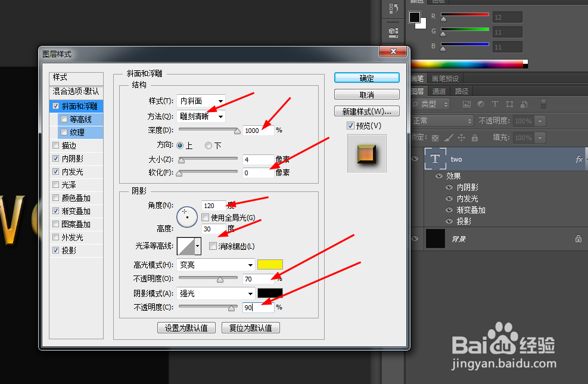Click lock transparent pixels icon
The width and height of the screenshot is (588, 384).
click(435, 138)
